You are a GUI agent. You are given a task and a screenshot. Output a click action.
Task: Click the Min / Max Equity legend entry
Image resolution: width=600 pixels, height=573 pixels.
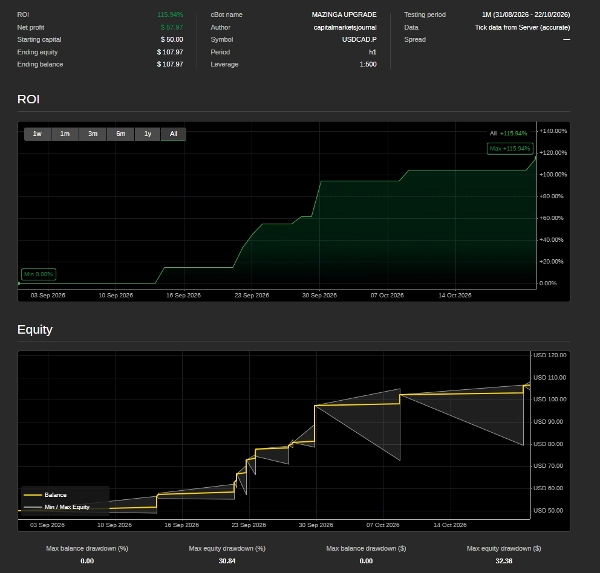click(x=57, y=507)
